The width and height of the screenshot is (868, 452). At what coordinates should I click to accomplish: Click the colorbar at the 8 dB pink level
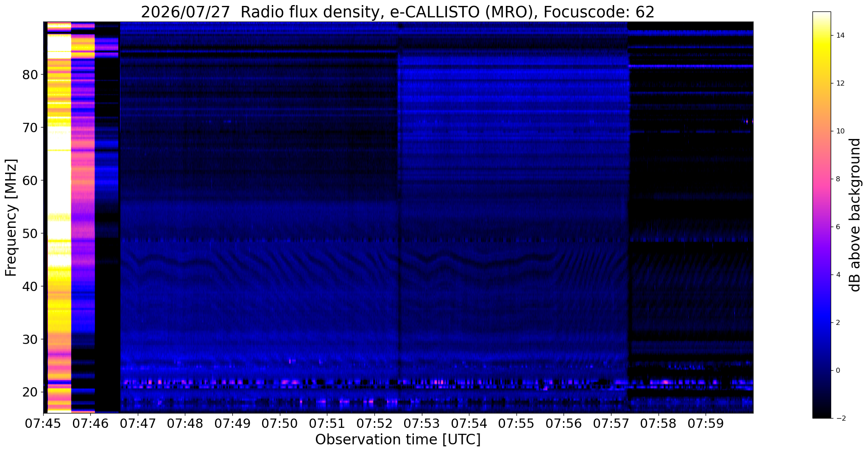click(x=821, y=179)
